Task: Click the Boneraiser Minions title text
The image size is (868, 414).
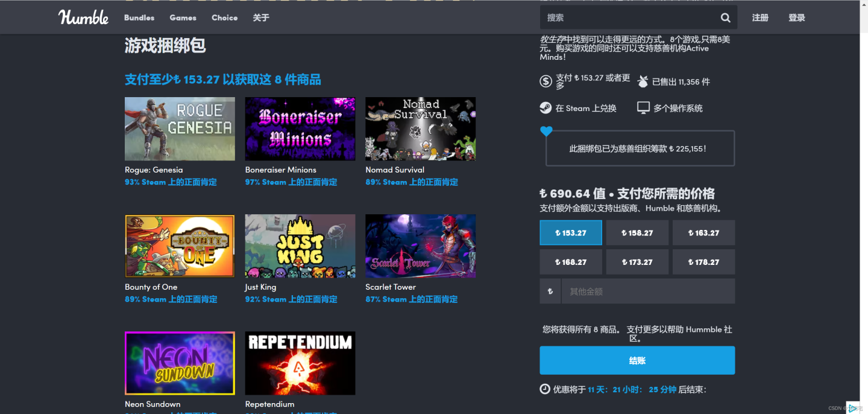Action: (x=281, y=170)
